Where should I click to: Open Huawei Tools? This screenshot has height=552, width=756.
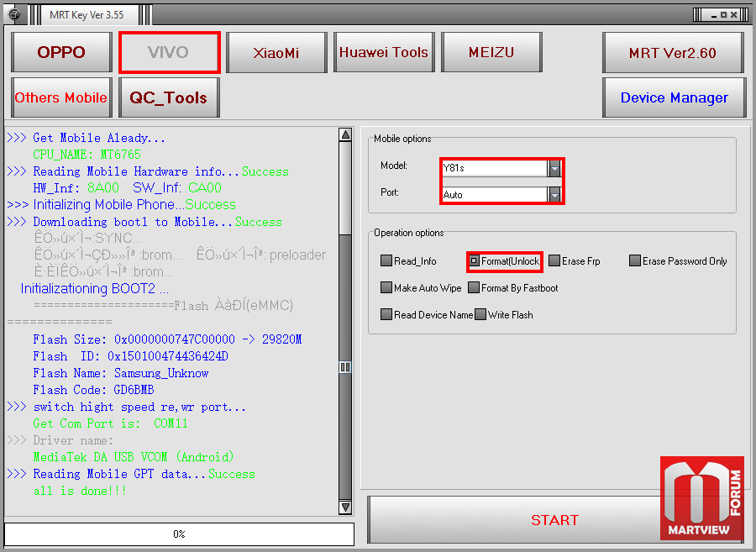click(x=384, y=52)
